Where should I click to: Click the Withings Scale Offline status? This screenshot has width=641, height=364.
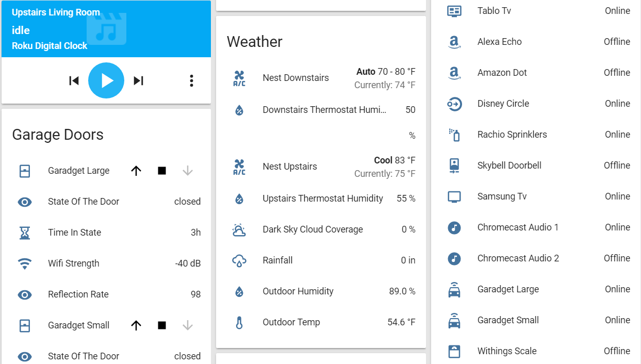click(x=617, y=351)
